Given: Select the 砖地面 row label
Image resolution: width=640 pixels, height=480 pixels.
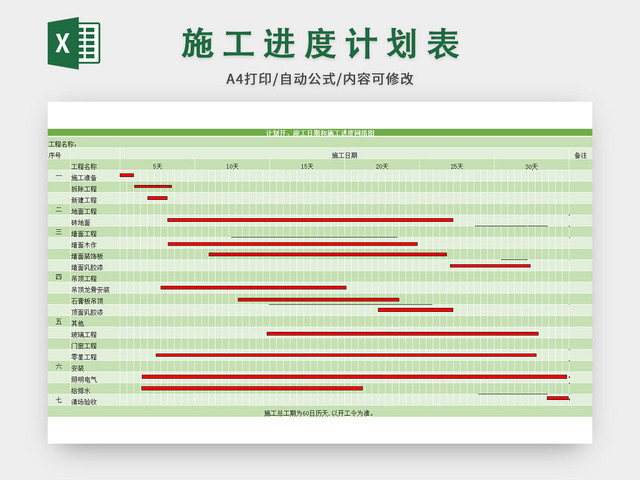Looking at the screenshot, I should click(x=81, y=222).
